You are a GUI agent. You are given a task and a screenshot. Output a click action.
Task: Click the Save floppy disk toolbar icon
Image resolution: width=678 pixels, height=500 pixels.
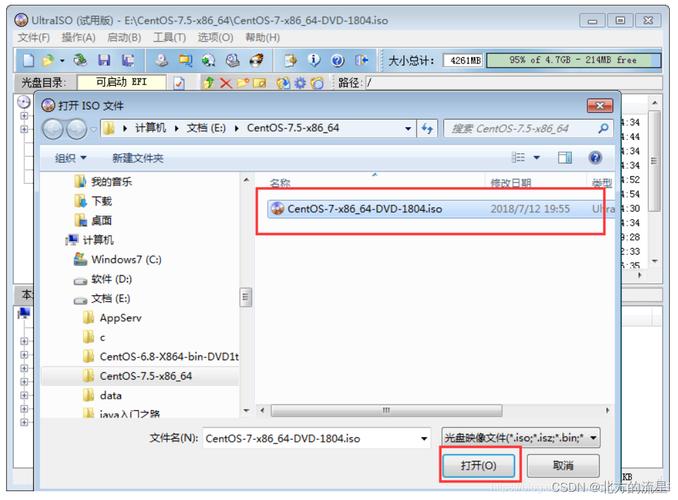pyautogui.click(x=104, y=60)
